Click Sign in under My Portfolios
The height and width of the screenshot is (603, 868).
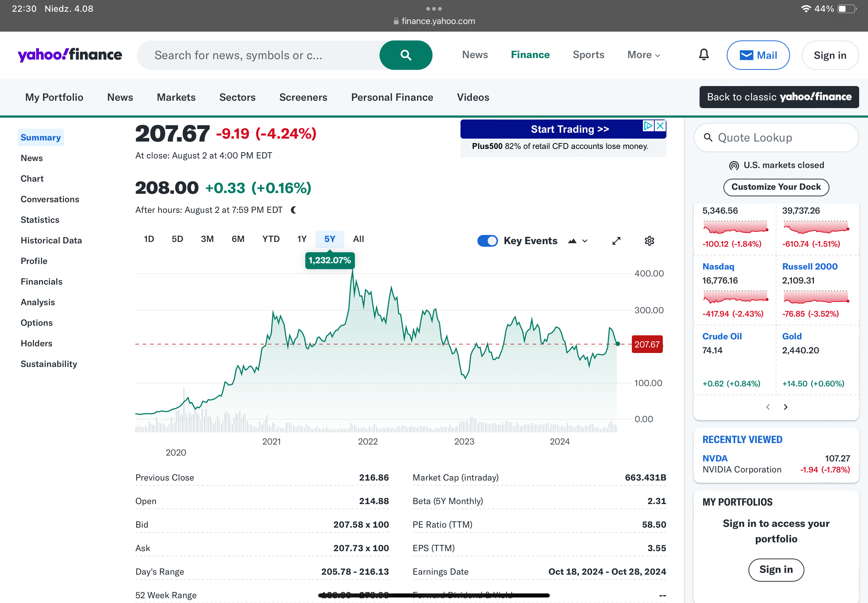tap(776, 570)
